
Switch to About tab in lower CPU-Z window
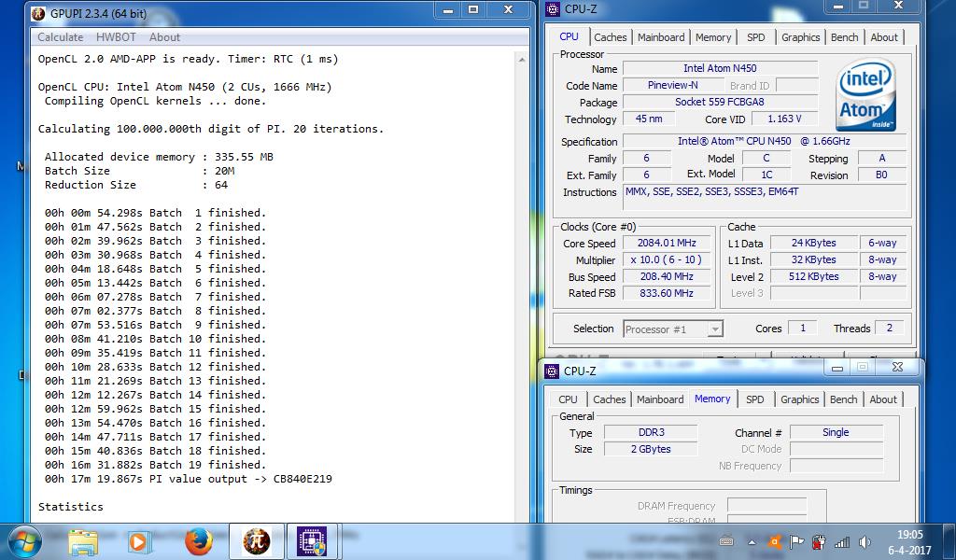(x=883, y=399)
